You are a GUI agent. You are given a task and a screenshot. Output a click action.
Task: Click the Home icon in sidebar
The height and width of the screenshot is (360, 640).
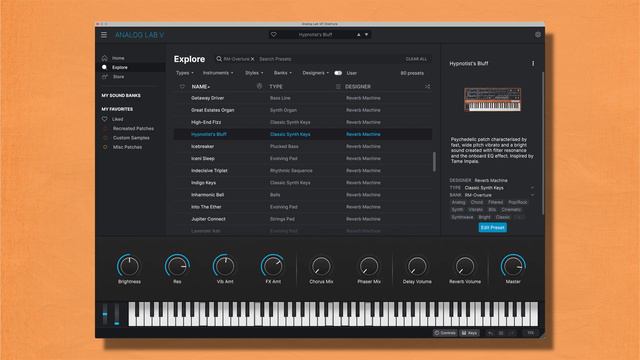pos(105,58)
